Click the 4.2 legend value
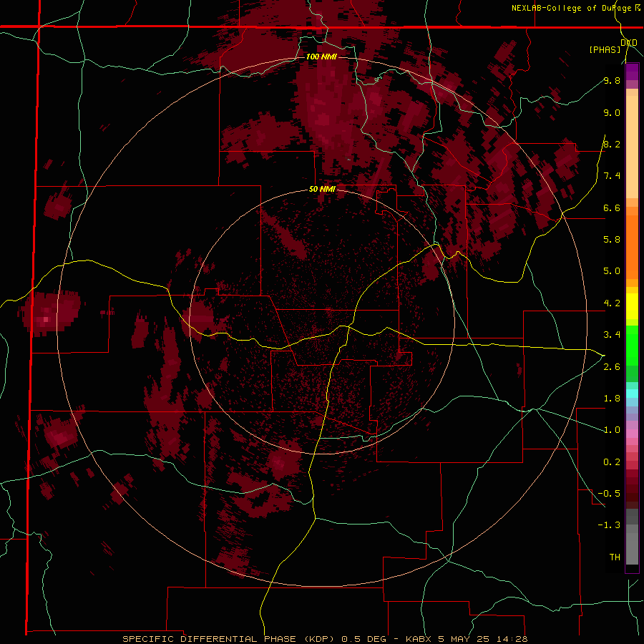Image resolution: width=644 pixels, height=644 pixels. pos(612,303)
